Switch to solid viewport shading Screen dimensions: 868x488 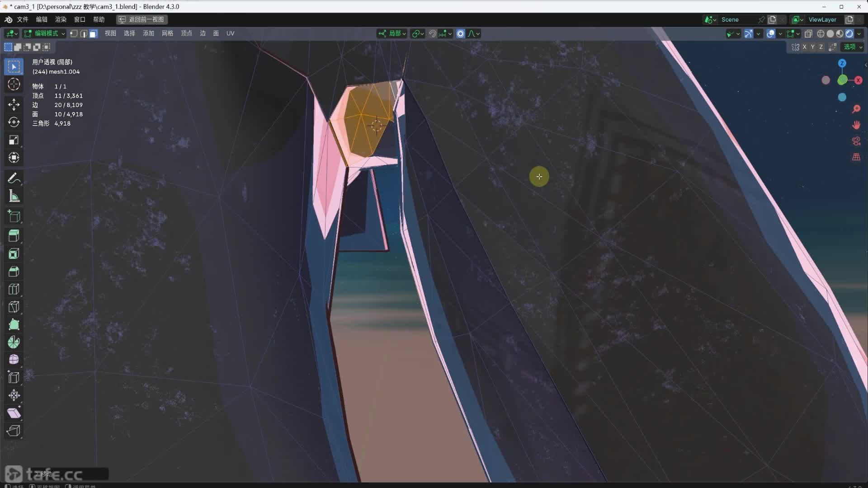[x=830, y=33]
